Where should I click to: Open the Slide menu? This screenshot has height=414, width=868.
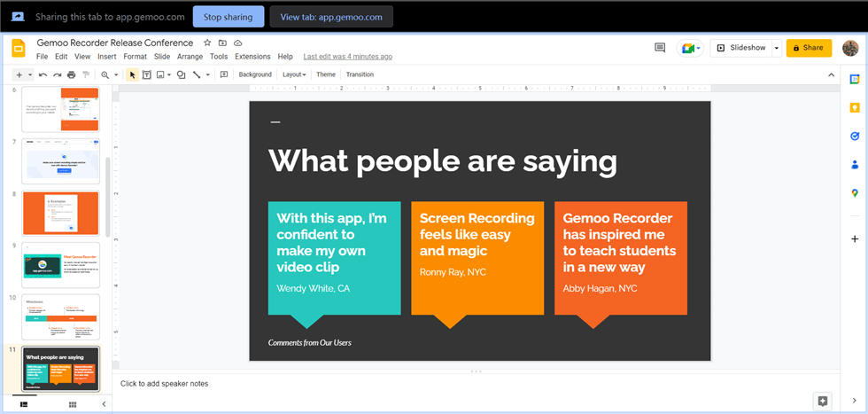[162, 57]
